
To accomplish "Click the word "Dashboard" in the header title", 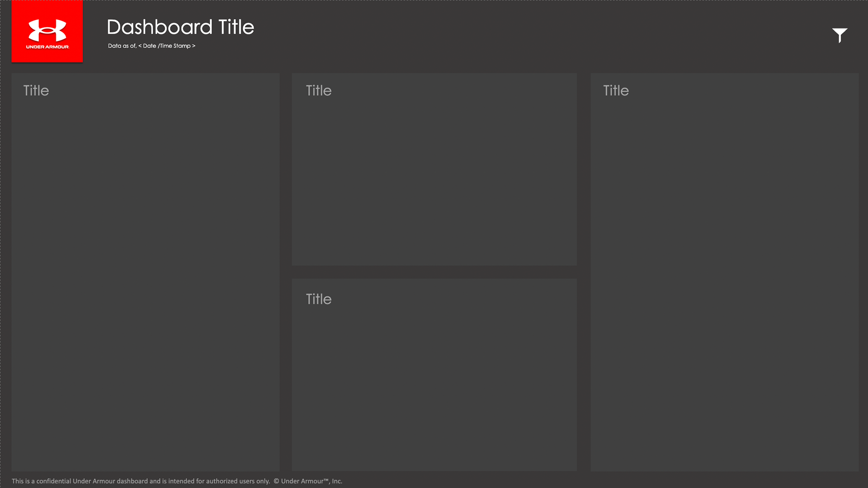I will 160,27.
